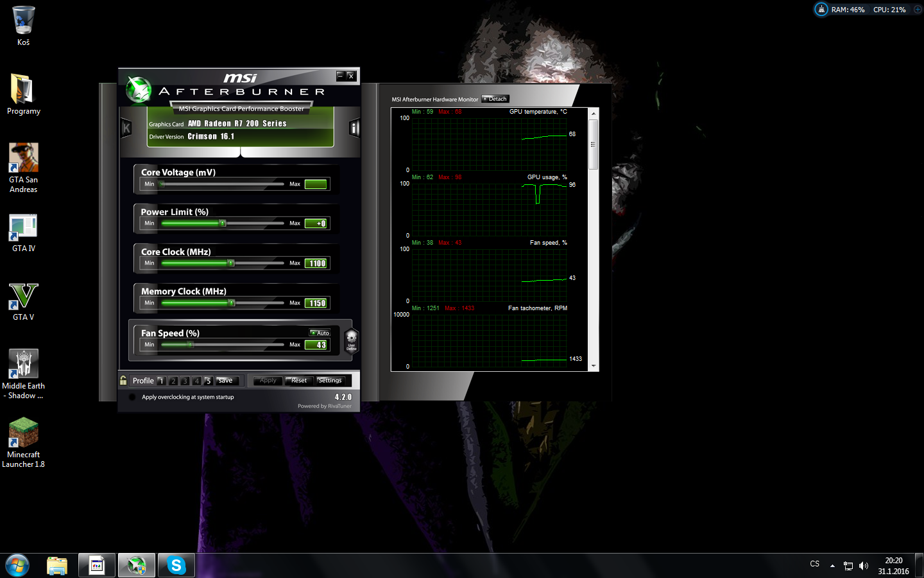Click the Power Limit value field +0

316,223
